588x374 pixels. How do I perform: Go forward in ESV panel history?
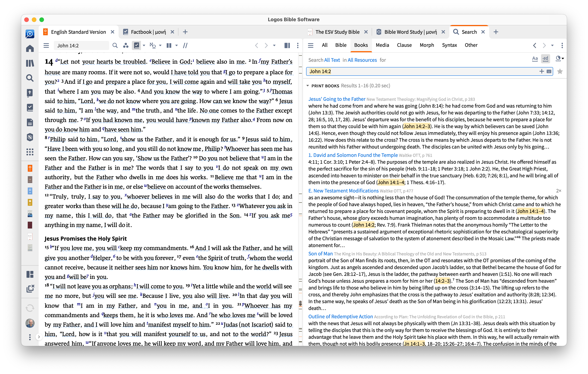[266, 45]
